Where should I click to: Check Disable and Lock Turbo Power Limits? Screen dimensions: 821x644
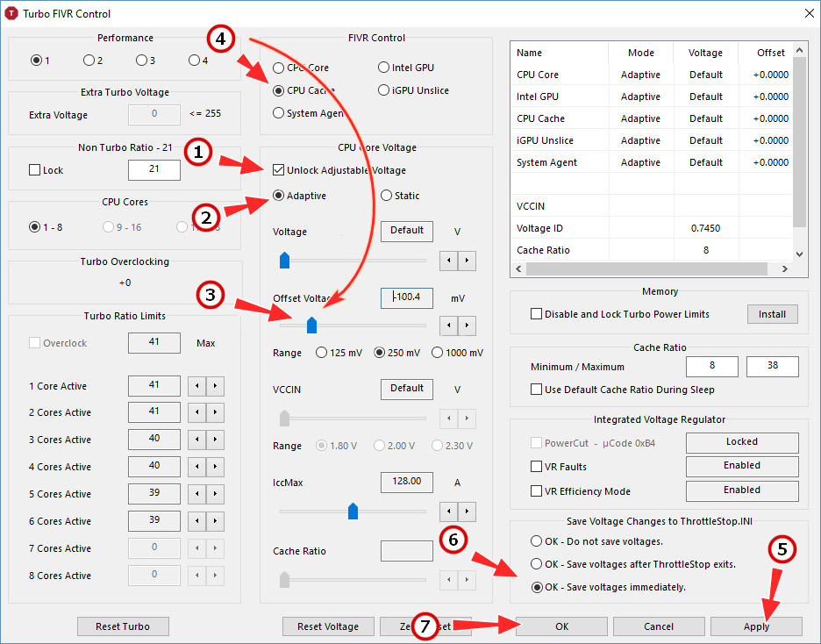[x=537, y=314]
